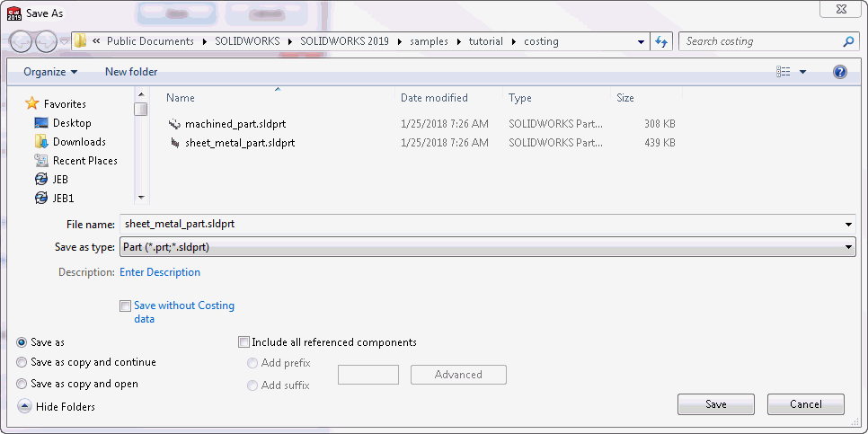Click the Hide Folders arrow icon
Image resolution: width=868 pixels, height=434 pixels.
[24, 407]
